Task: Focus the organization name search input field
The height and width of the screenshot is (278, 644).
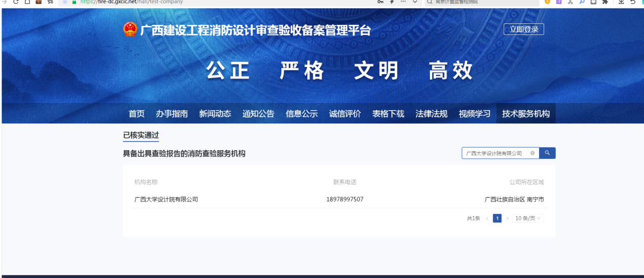Action: point(495,153)
